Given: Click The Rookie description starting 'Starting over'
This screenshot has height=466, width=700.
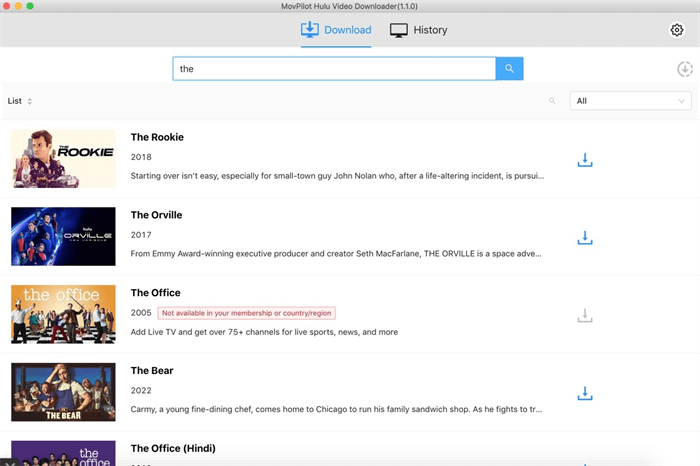Looking at the screenshot, I should (x=337, y=176).
